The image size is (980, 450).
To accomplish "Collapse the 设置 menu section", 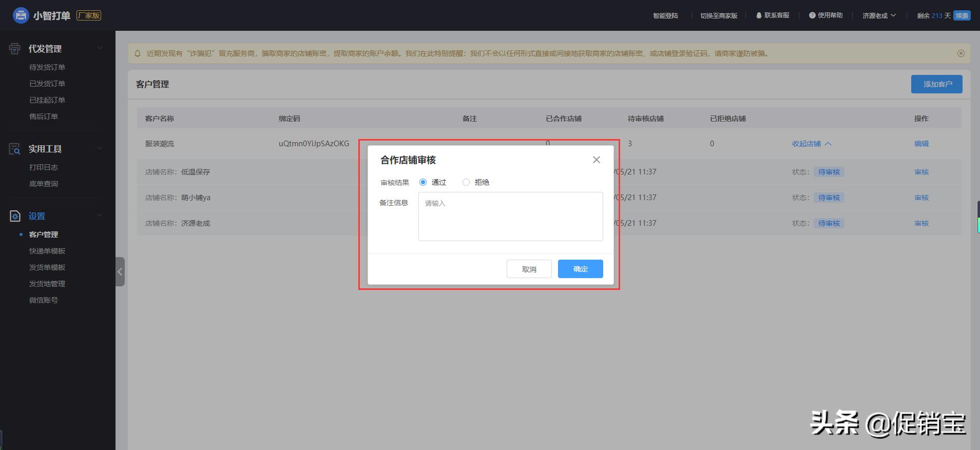I will (100, 216).
